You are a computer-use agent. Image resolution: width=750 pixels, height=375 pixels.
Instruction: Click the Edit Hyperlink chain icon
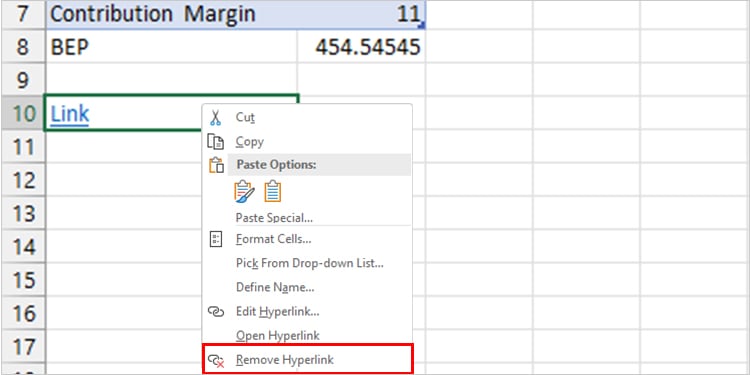pos(216,312)
